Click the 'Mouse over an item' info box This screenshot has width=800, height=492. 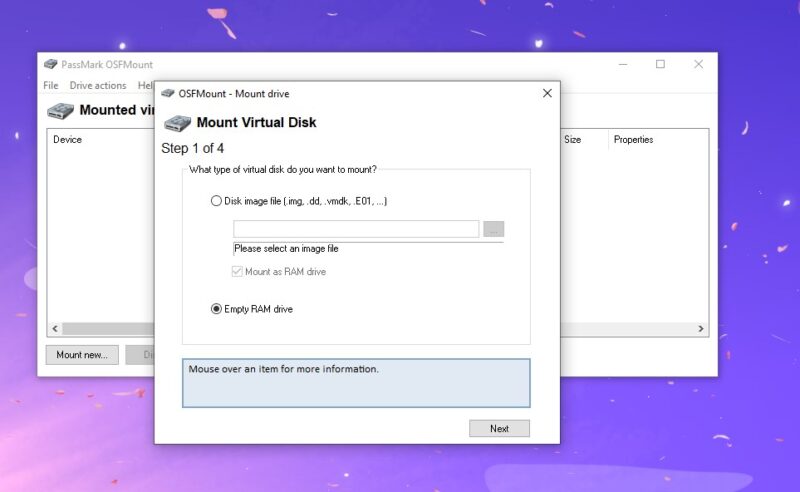(356, 383)
